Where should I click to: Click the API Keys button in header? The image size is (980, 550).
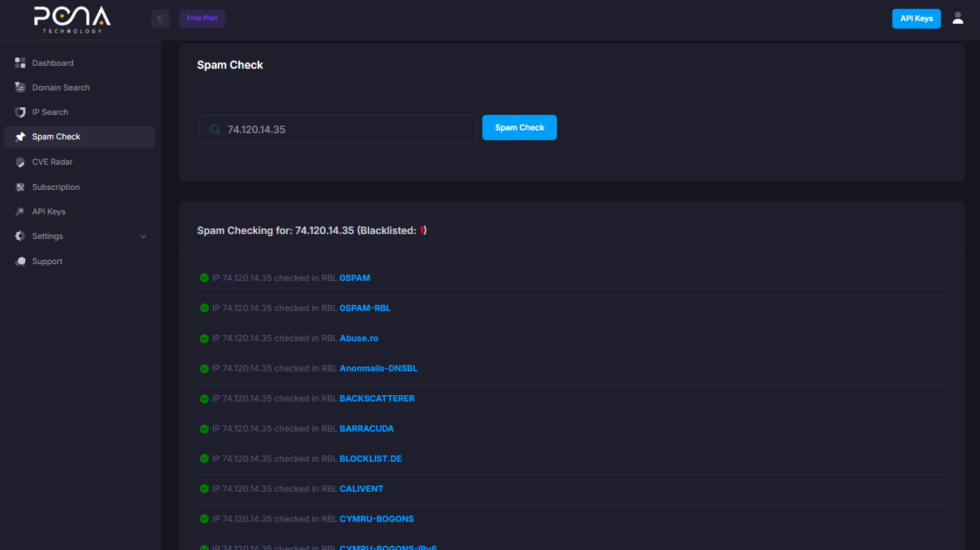(x=916, y=19)
